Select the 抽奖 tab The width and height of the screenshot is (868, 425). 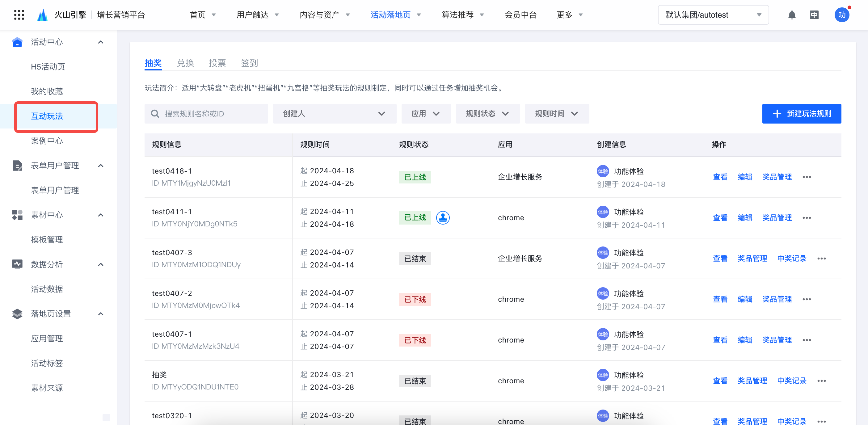(x=153, y=63)
